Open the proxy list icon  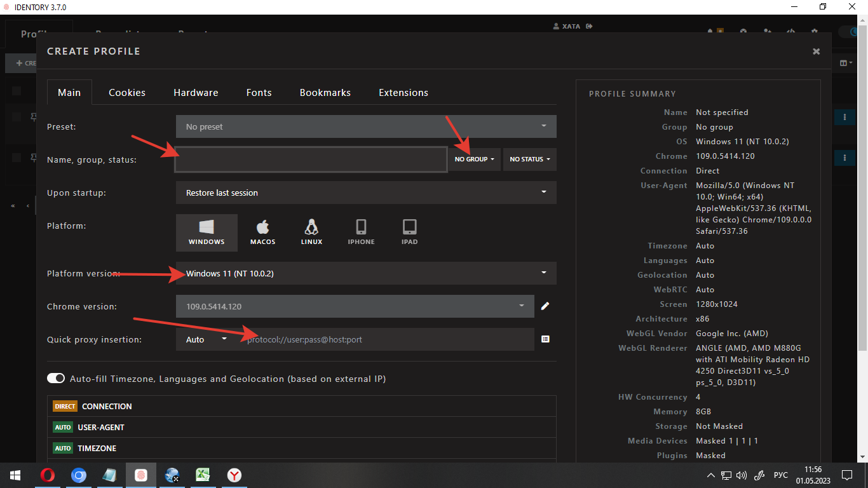(x=545, y=339)
